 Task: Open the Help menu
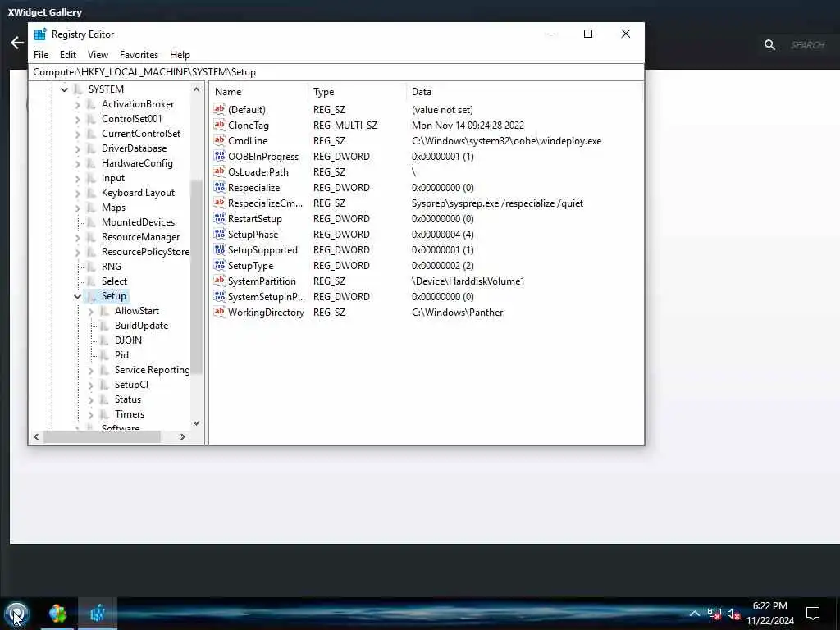click(x=180, y=55)
